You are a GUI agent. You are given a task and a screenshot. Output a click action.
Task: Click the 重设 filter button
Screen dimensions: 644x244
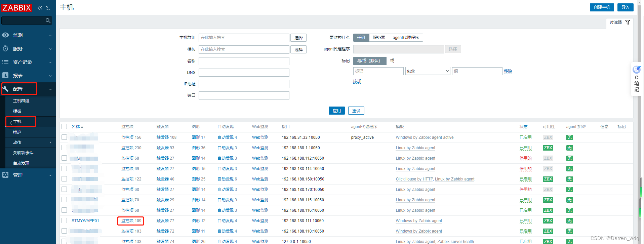356,111
